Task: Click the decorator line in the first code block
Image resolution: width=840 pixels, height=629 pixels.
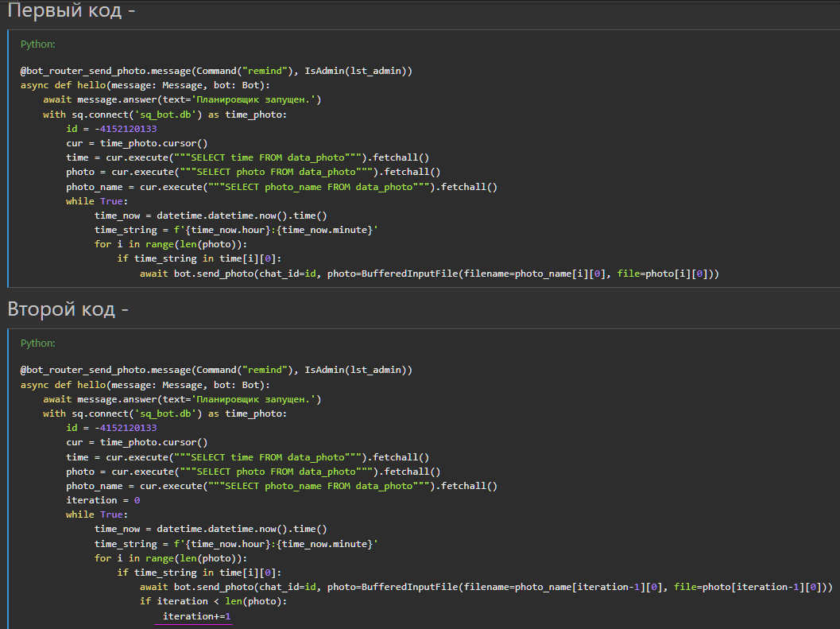Action: point(216,71)
